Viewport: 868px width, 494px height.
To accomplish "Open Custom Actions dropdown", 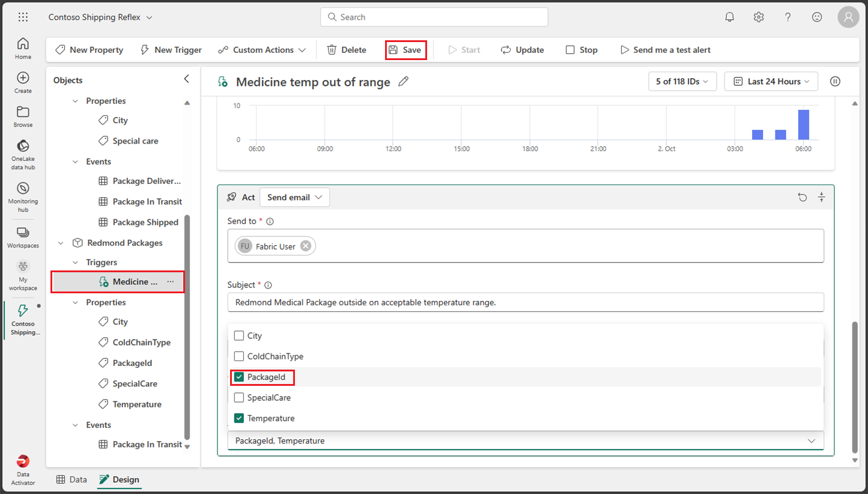I will 262,50.
